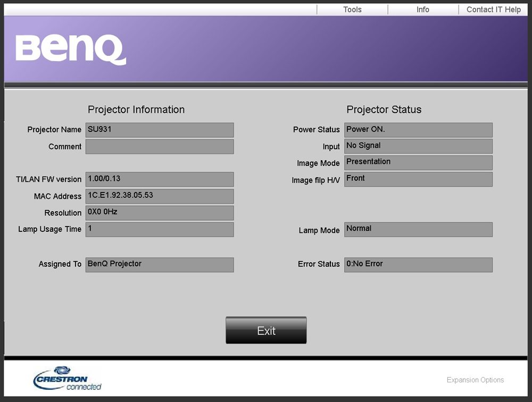Click the Lamp Usage Time label

(x=50, y=229)
